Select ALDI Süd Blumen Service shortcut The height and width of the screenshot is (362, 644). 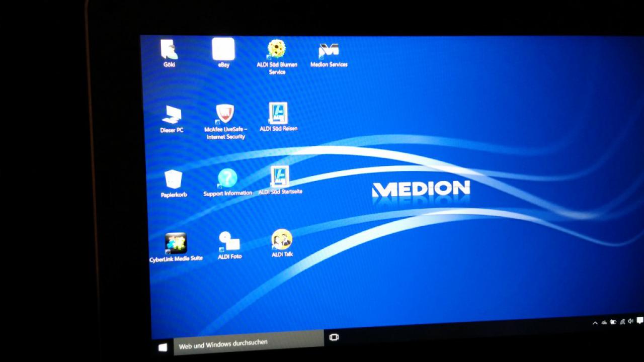[277, 57]
